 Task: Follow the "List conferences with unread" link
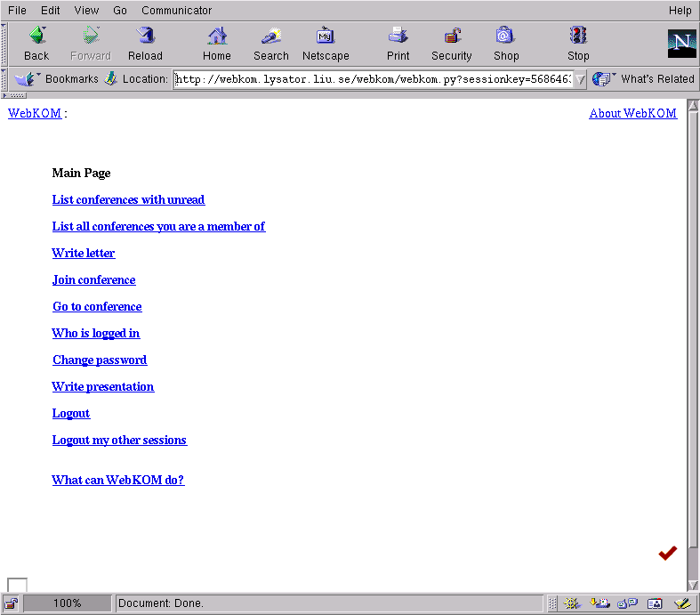coord(128,200)
